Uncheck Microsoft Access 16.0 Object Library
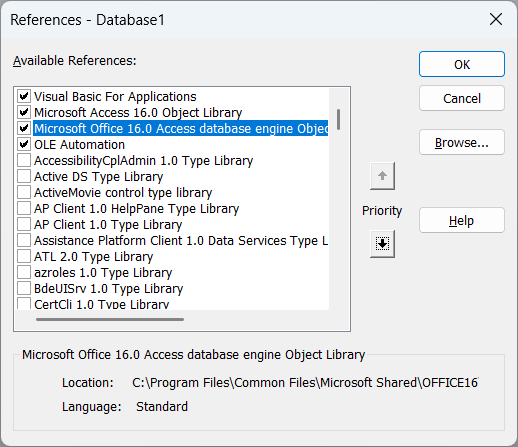Screen dimensions: 518x447 pyautogui.click(x=24, y=112)
